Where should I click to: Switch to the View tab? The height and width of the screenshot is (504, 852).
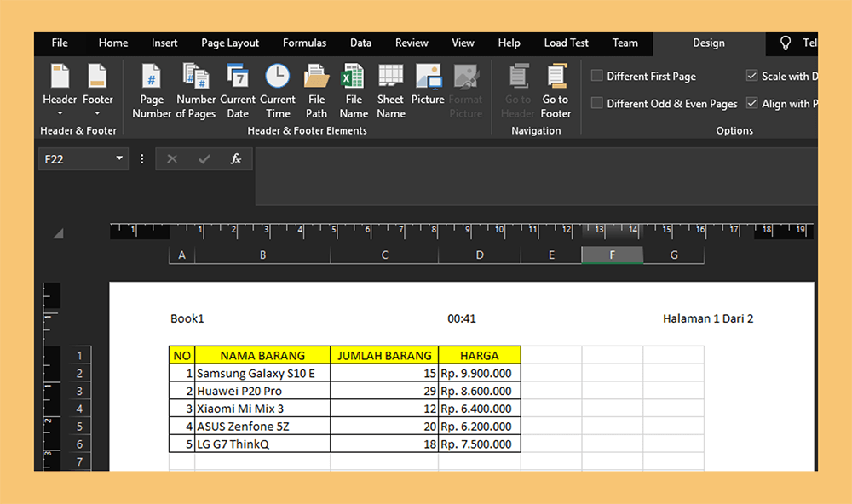click(463, 43)
